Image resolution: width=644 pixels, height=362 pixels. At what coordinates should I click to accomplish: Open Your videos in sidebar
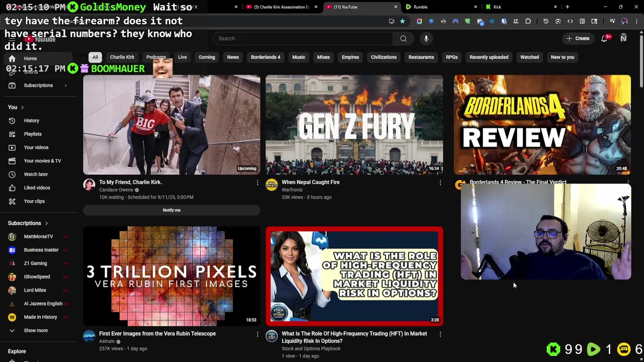36,148
